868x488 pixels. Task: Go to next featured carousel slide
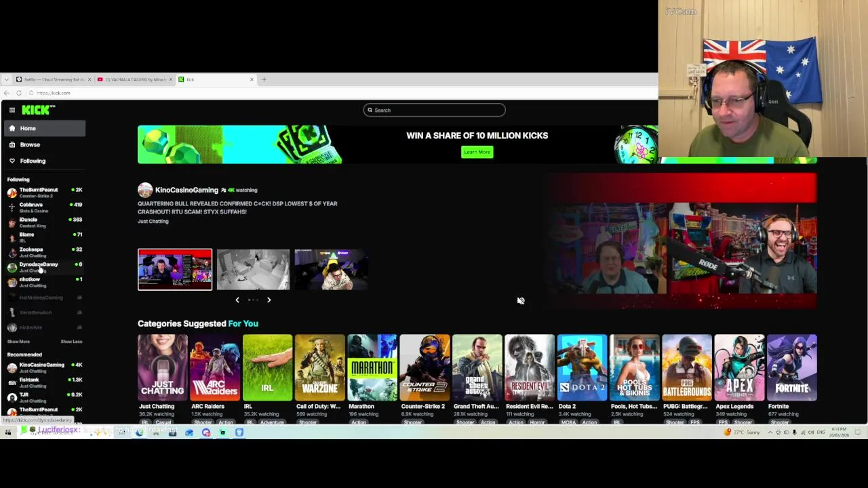pyautogui.click(x=269, y=300)
